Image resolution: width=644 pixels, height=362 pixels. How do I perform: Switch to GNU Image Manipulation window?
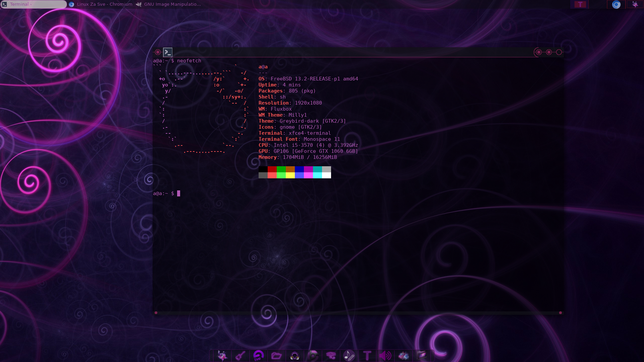pos(168,4)
